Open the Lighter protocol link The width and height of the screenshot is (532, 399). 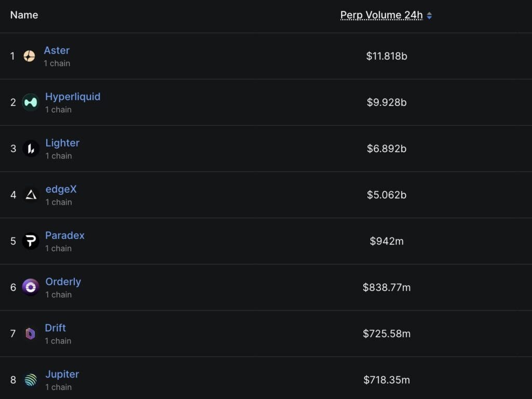coord(62,143)
